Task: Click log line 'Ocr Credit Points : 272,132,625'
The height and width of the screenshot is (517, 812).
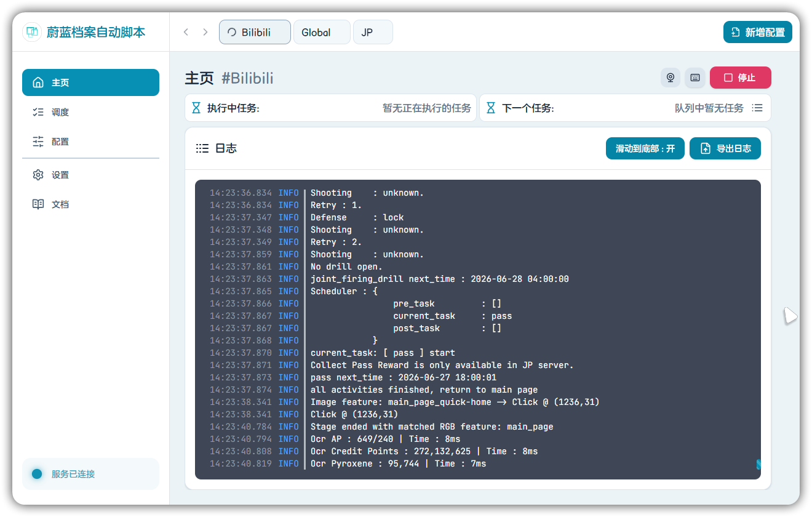Action: (424, 451)
